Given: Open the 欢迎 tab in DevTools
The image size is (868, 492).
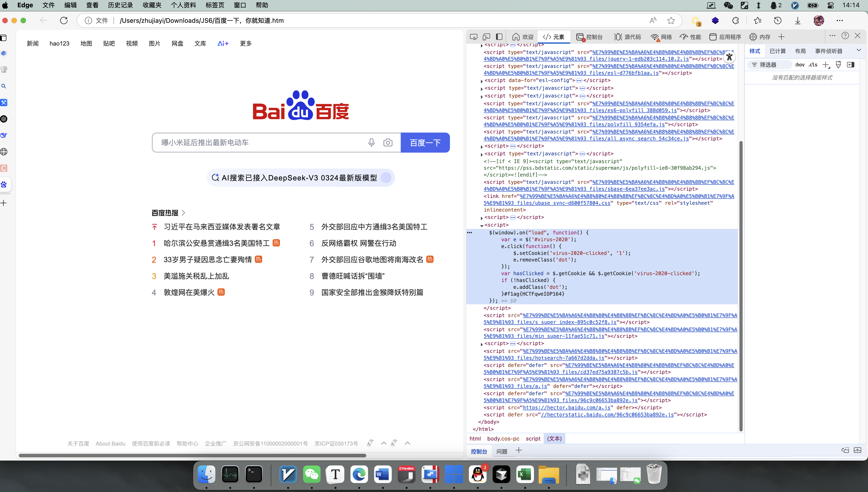Looking at the screenshot, I should 523,37.
